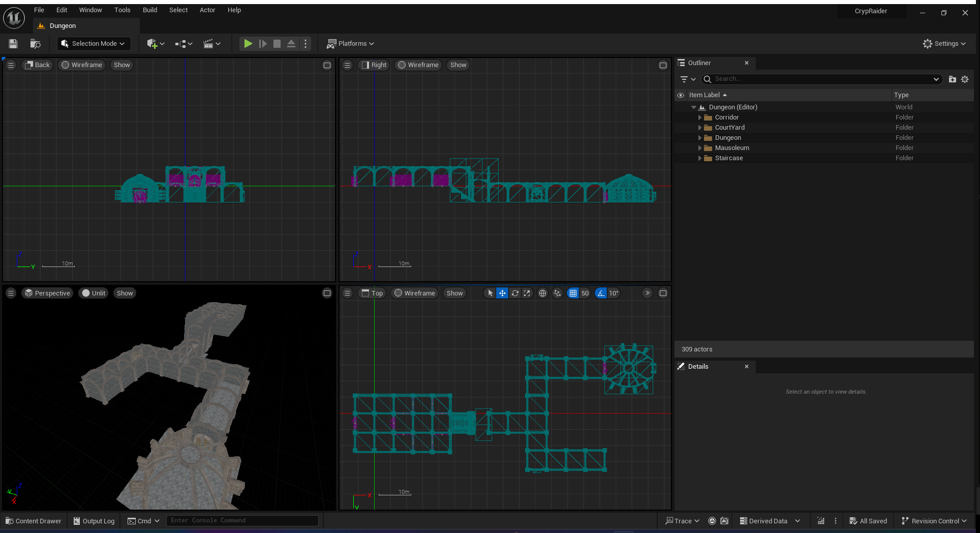Open the Content Drawer
Viewport: 980px width, 533px height.
click(34, 521)
